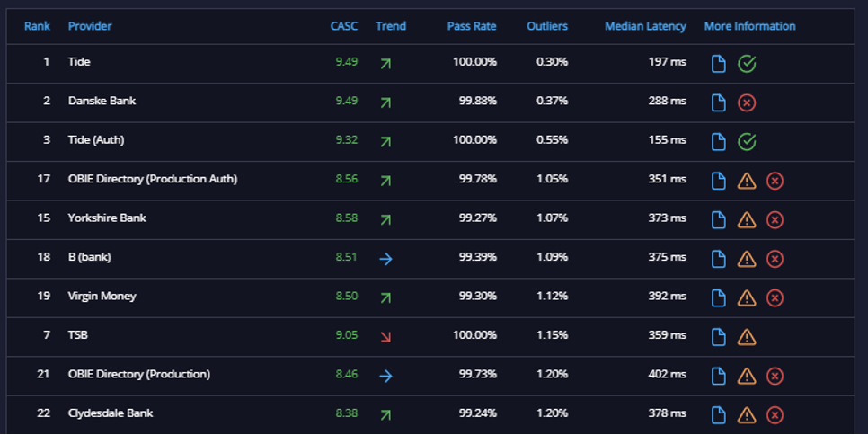Click the warning triangle for B (bank)

[747, 259]
